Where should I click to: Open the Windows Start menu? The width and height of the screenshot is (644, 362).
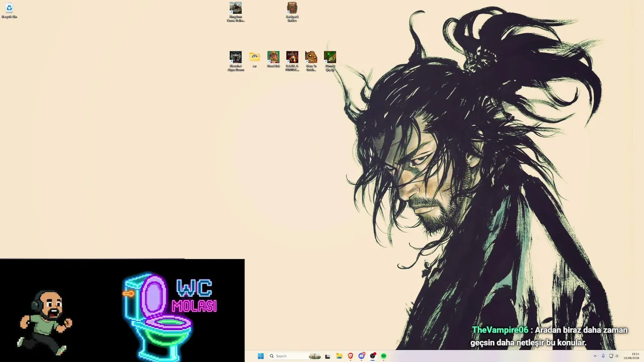click(x=261, y=356)
